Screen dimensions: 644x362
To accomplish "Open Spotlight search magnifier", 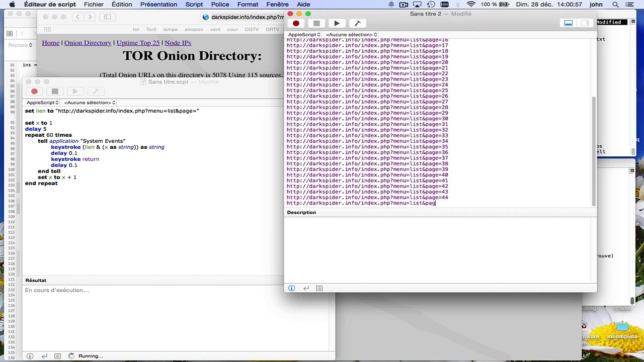I will pyautogui.click(x=615, y=5).
